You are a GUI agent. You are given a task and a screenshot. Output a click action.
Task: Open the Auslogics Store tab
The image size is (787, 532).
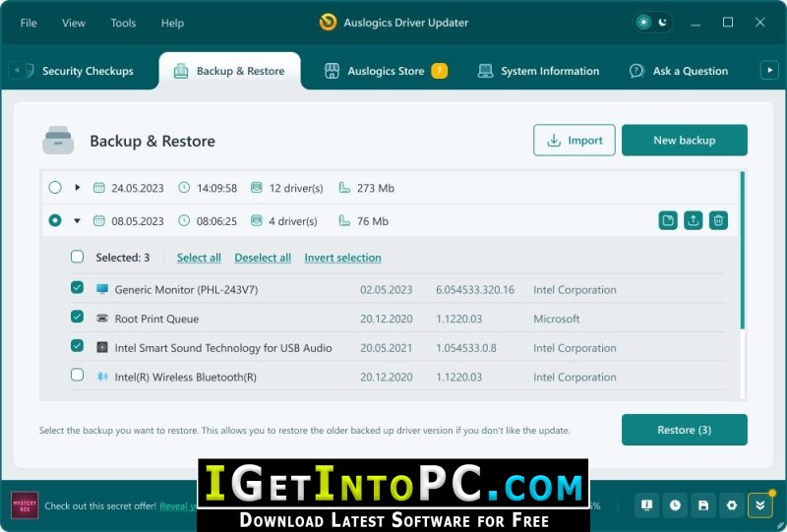386,71
